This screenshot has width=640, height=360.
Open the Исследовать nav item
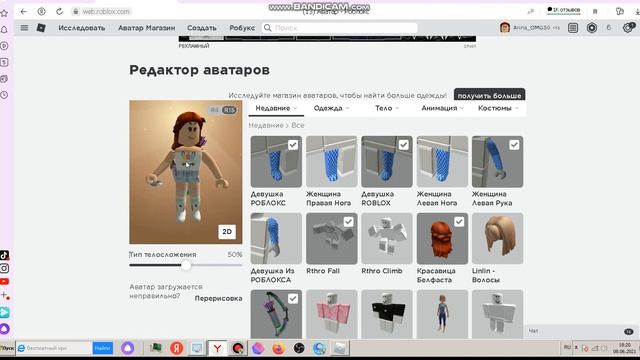pyautogui.click(x=82, y=28)
